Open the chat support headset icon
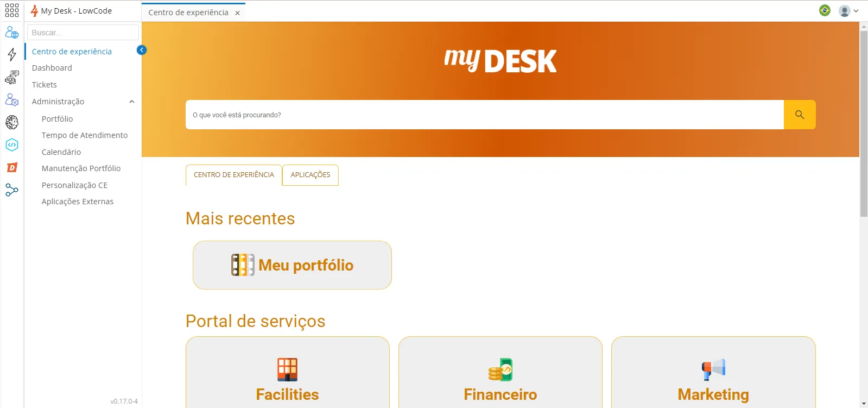The image size is (868, 408). pos(12,78)
